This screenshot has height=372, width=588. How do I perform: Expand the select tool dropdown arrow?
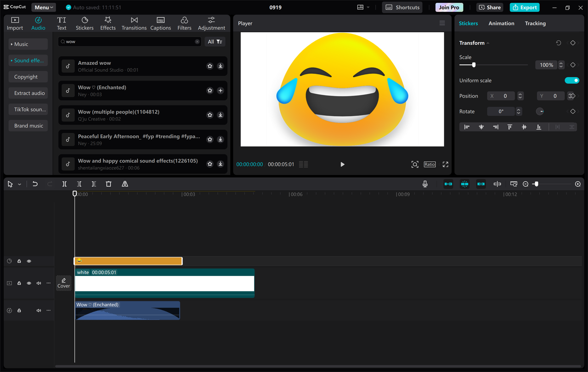(x=19, y=184)
